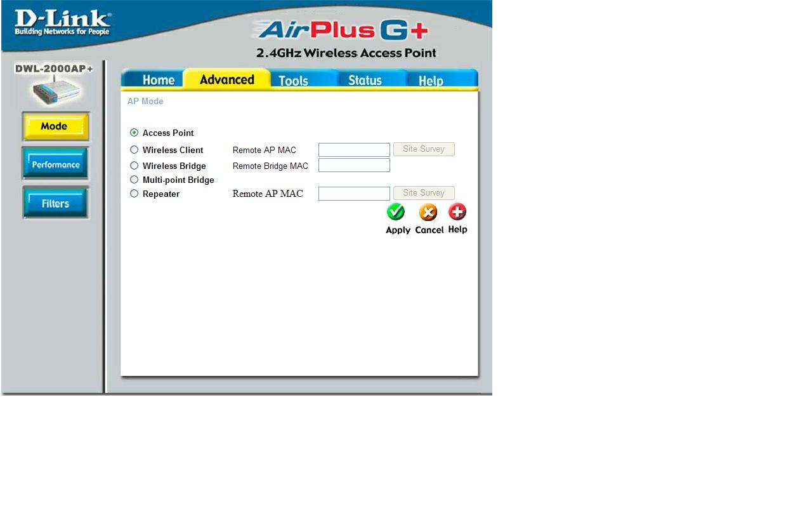Screen dimensions: 812x508
Task: Open the Home tab
Action: coord(158,80)
